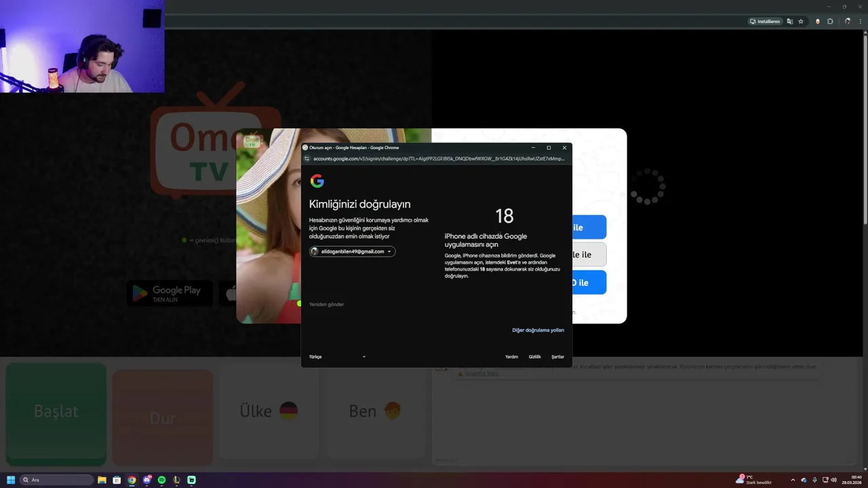Viewport: 868px width, 488px height.
Task: Click the red extension icon in Chrome toolbar
Action: tap(817, 21)
